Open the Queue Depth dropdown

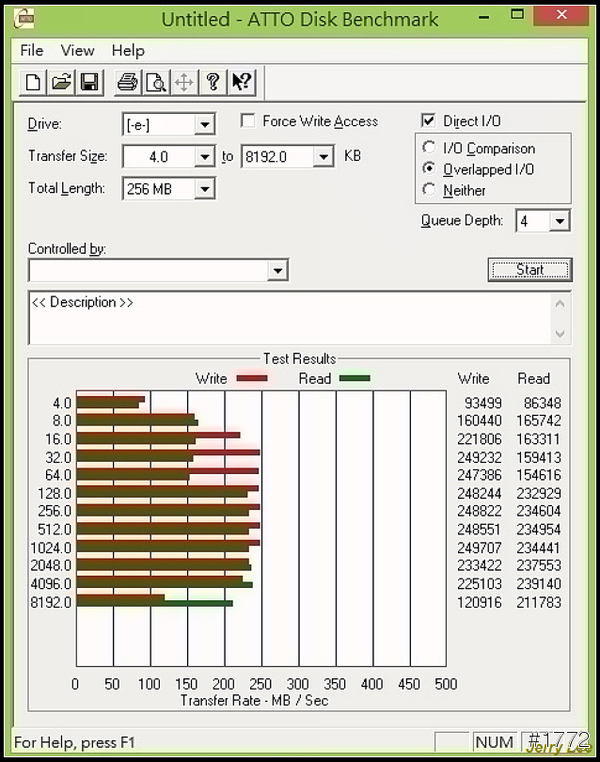coord(560,221)
